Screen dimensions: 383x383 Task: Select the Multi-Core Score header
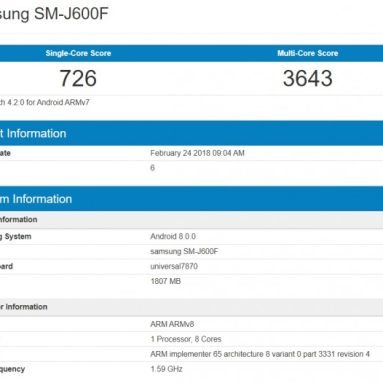pos(308,53)
